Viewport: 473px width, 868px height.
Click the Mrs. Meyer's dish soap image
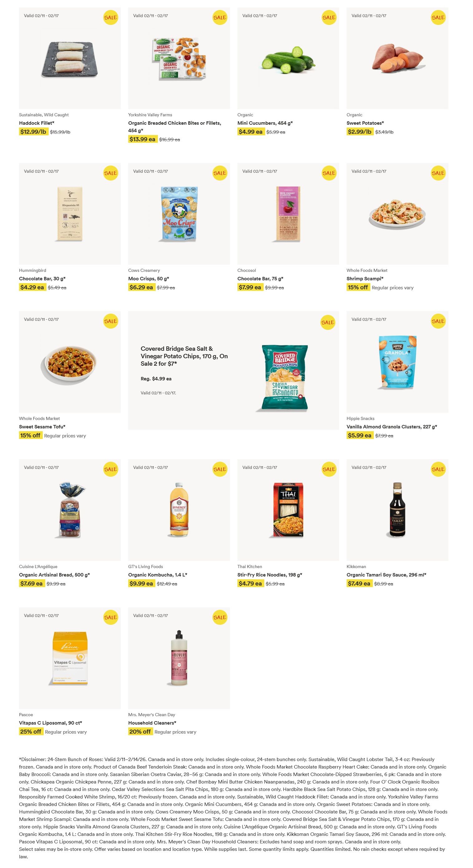click(x=179, y=658)
